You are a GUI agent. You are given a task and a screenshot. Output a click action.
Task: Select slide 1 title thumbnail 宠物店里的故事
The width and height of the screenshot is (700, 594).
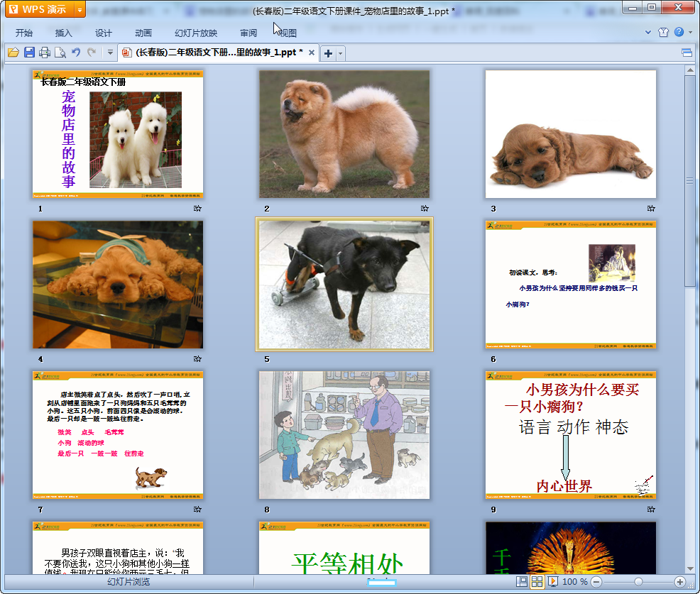click(x=118, y=134)
